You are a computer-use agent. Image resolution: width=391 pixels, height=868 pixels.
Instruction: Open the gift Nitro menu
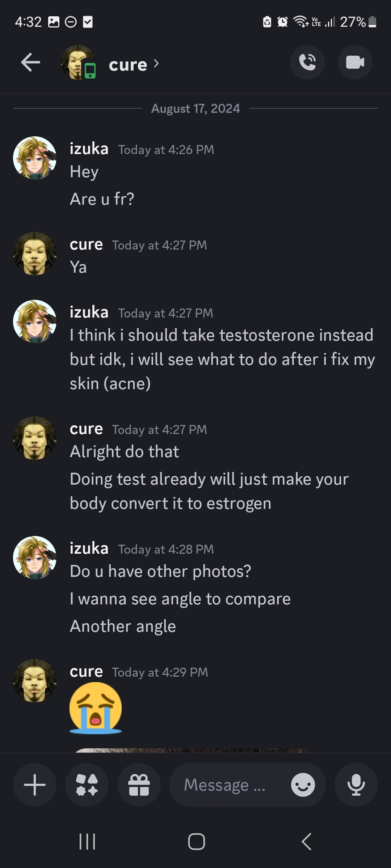pos(139,784)
